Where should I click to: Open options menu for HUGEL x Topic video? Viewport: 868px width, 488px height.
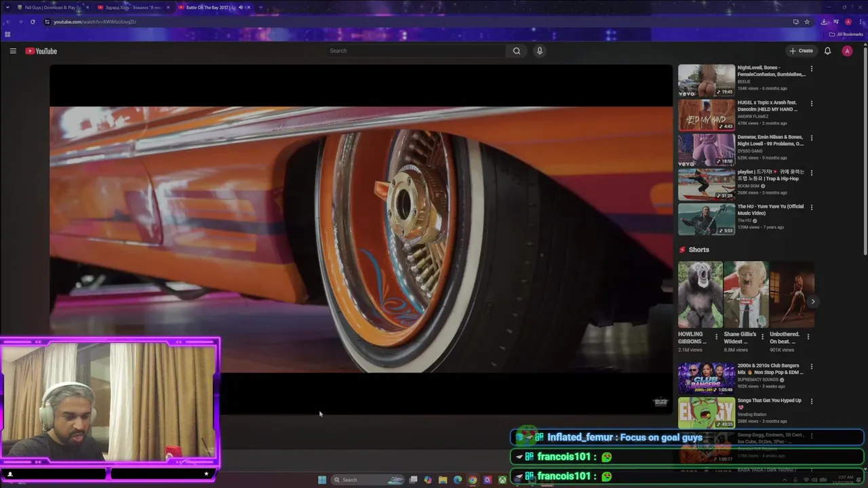(811, 103)
